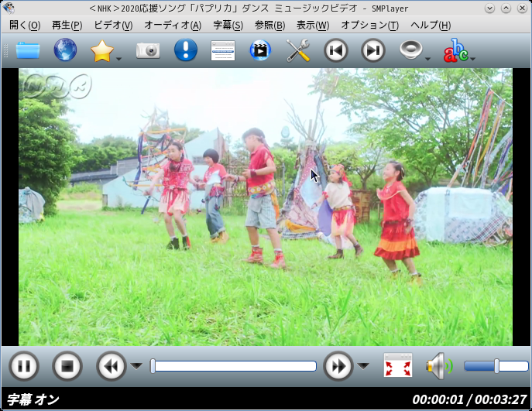Click the volume slider
Viewport: 532px width, 411px height.
[x=496, y=366]
